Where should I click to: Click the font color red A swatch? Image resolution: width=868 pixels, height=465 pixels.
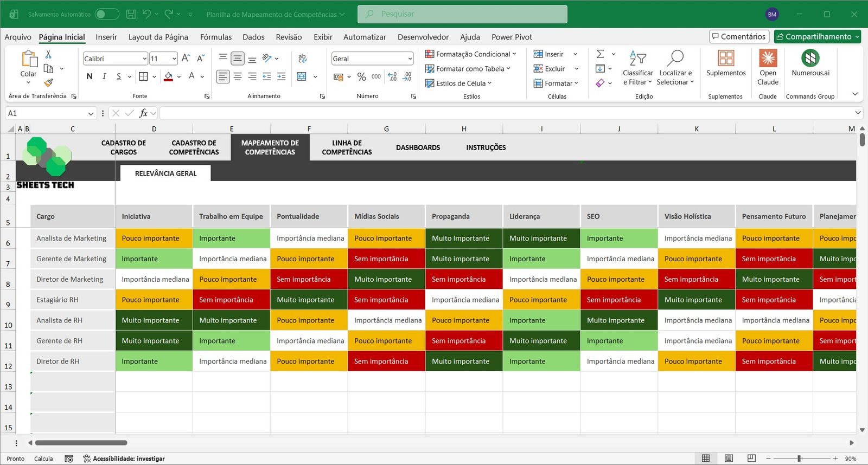pyautogui.click(x=192, y=76)
